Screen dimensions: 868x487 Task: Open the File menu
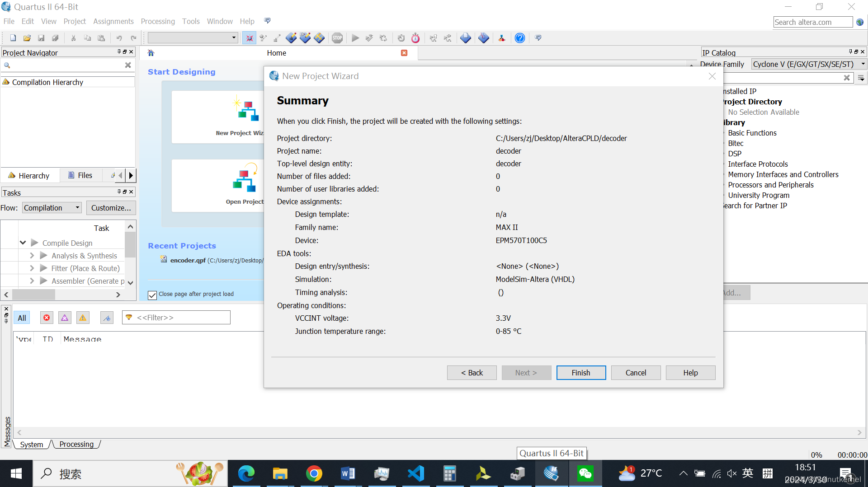[9, 21]
